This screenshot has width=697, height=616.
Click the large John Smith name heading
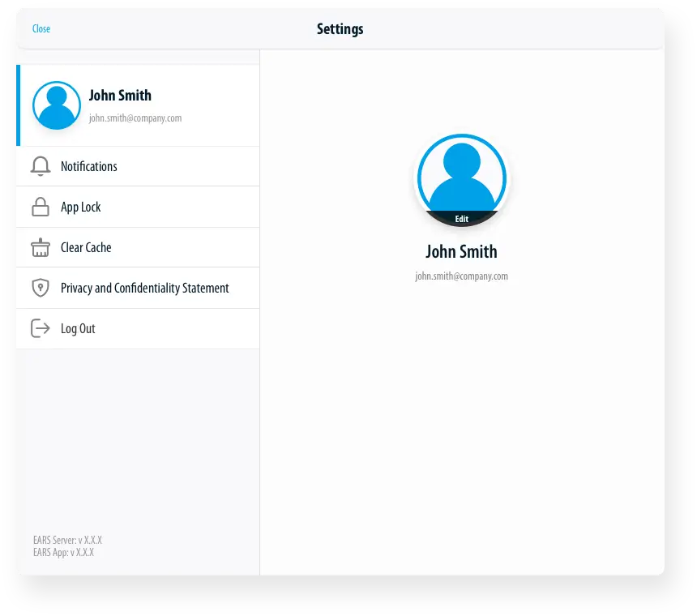pyautogui.click(x=461, y=251)
